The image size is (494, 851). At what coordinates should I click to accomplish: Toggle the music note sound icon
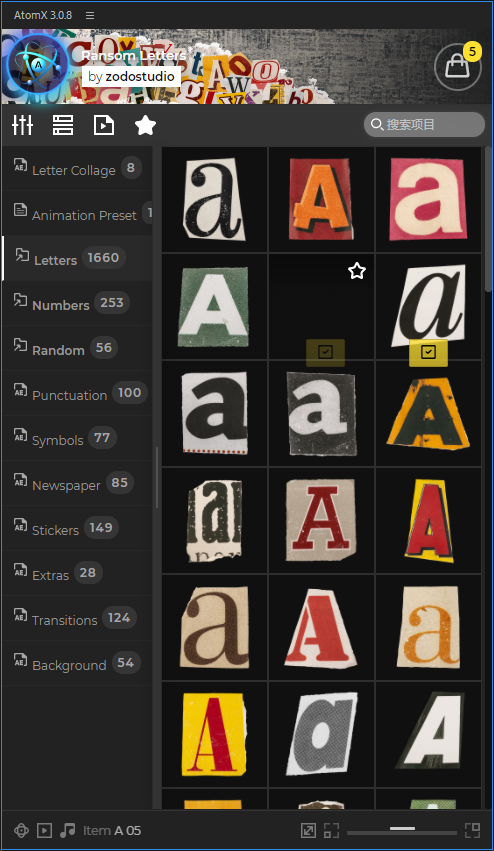(67, 830)
